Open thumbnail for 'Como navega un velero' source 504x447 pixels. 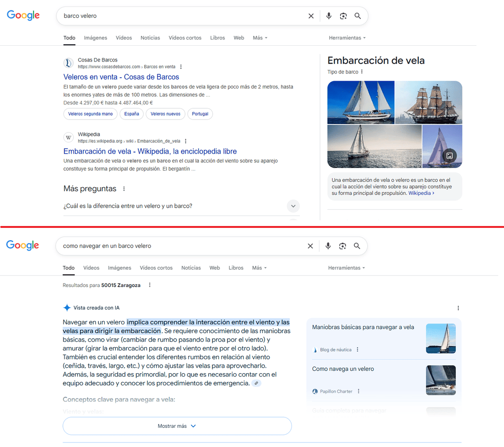pos(441,380)
